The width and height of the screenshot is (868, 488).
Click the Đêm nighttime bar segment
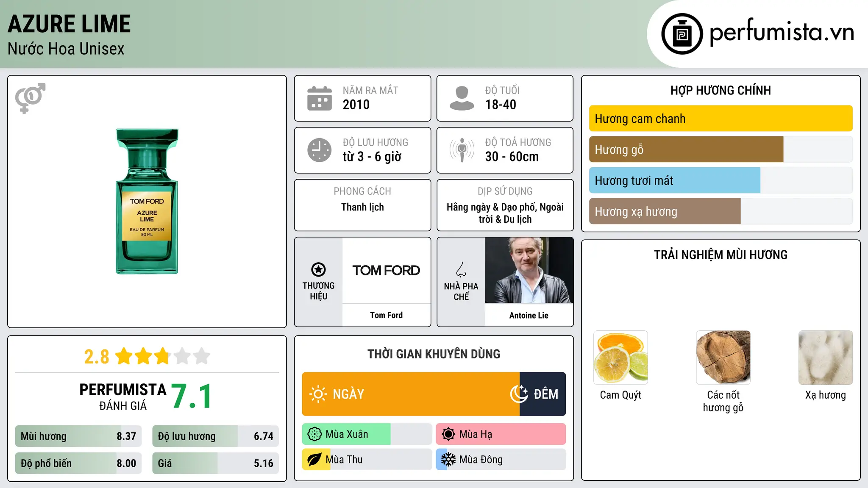(x=542, y=394)
